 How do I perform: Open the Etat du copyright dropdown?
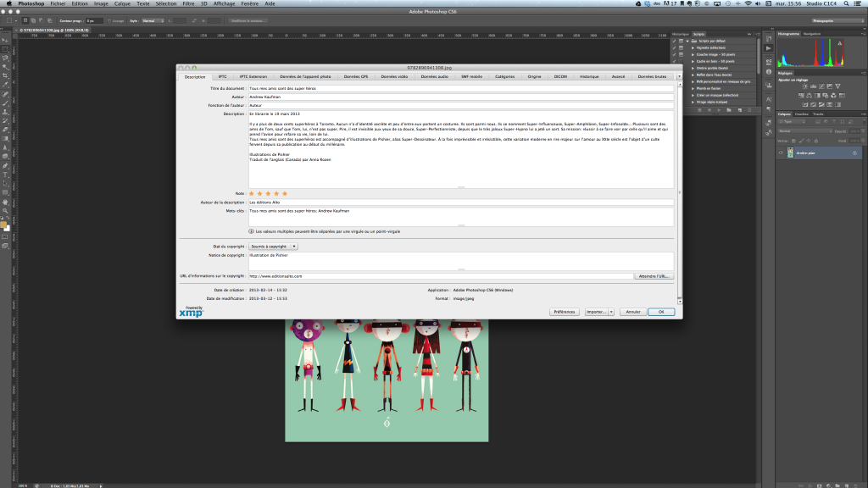coord(273,247)
